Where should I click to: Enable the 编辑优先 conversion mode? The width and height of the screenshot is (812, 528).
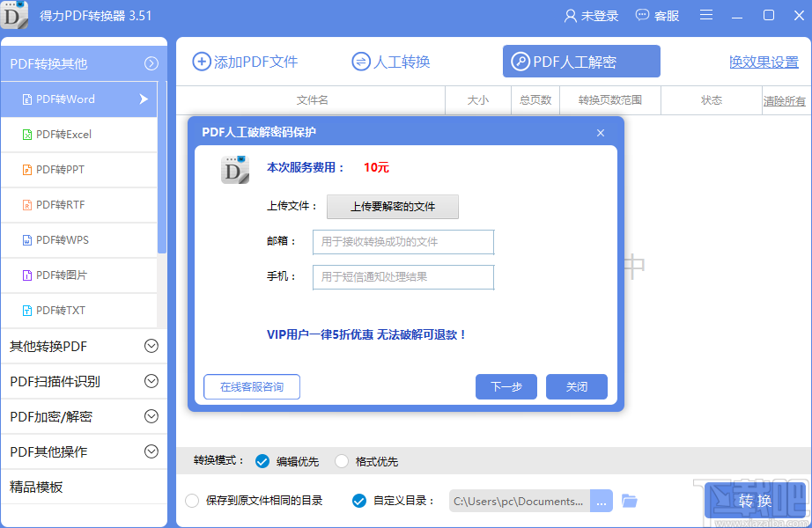(262, 460)
